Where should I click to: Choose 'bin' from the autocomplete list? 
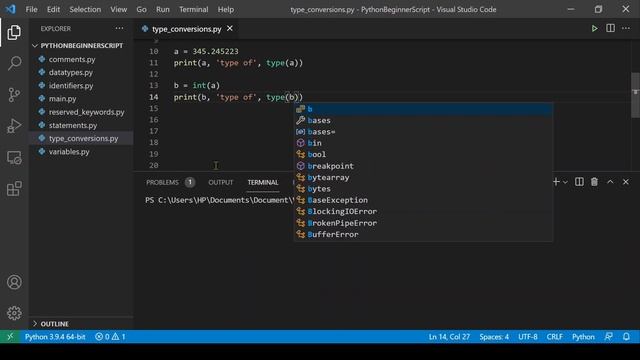[x=423, y=143]
